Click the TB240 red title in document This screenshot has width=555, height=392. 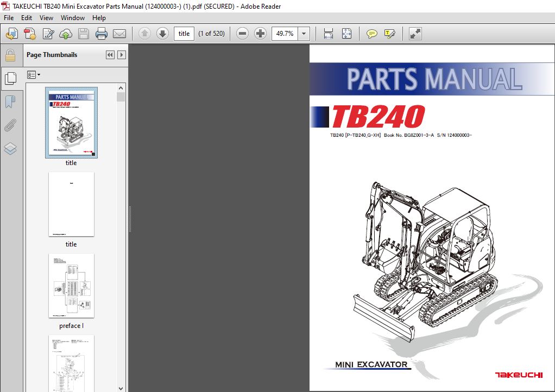tap(378, 116)
